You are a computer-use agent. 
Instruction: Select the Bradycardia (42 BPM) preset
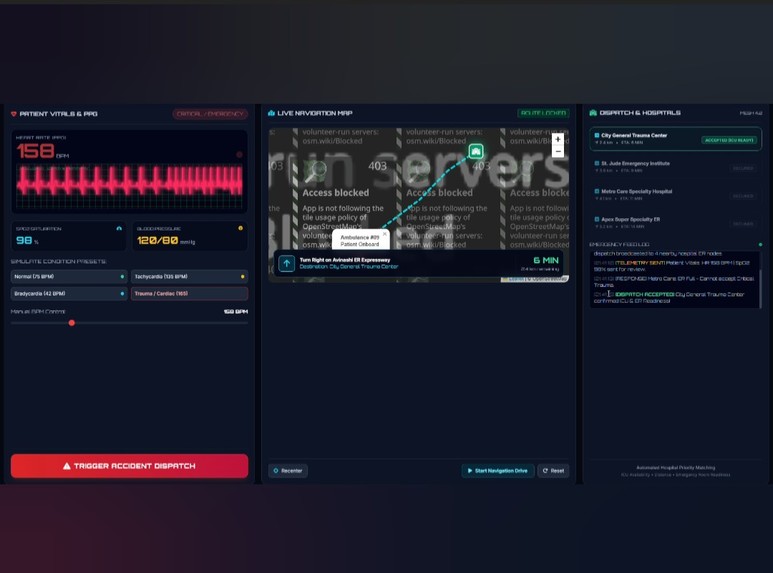pos(69,293)
